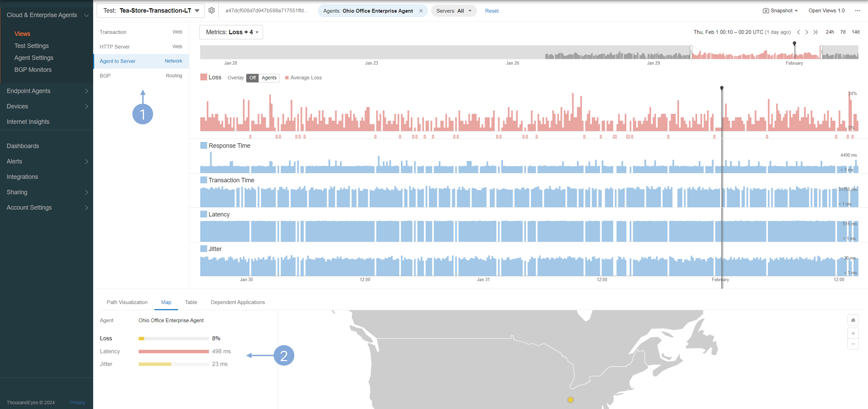Open the three-dot more options menu
The height and width of the screenshot is (409, 868).
pos(857,11)
